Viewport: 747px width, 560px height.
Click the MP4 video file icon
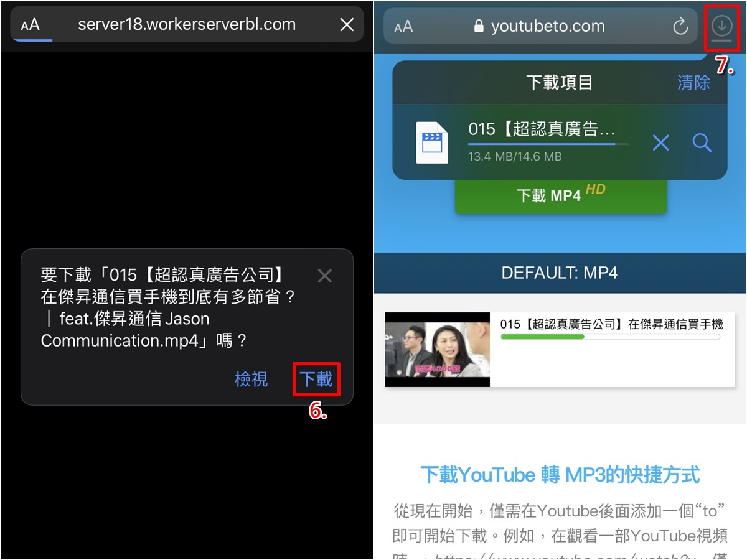click(432, 142)
